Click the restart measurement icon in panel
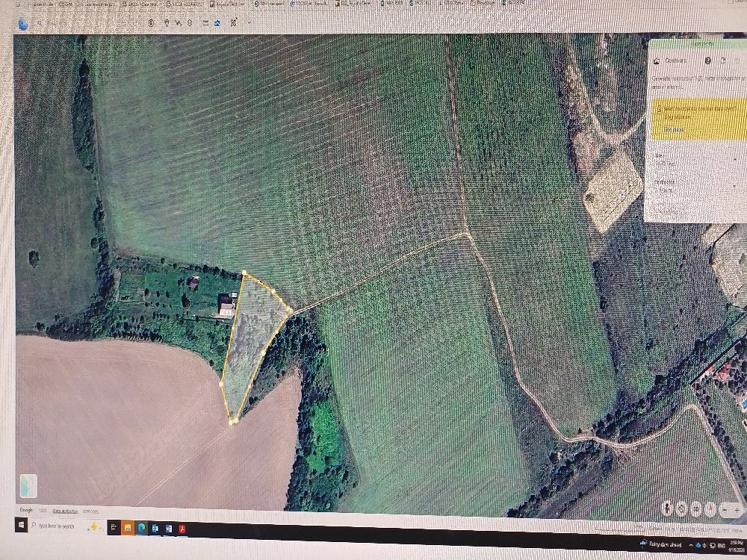 pos(723,60)
